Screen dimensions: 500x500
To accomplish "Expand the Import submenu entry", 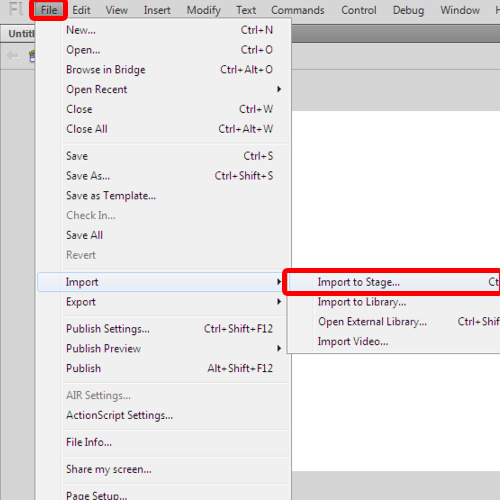I will click(x=161, y=282).
